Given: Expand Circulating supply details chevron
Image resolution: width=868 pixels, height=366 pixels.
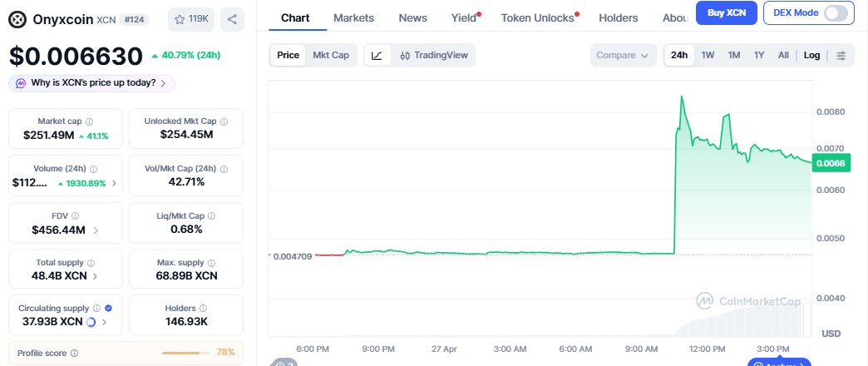Looking at the screenshot, I should 105,322.
